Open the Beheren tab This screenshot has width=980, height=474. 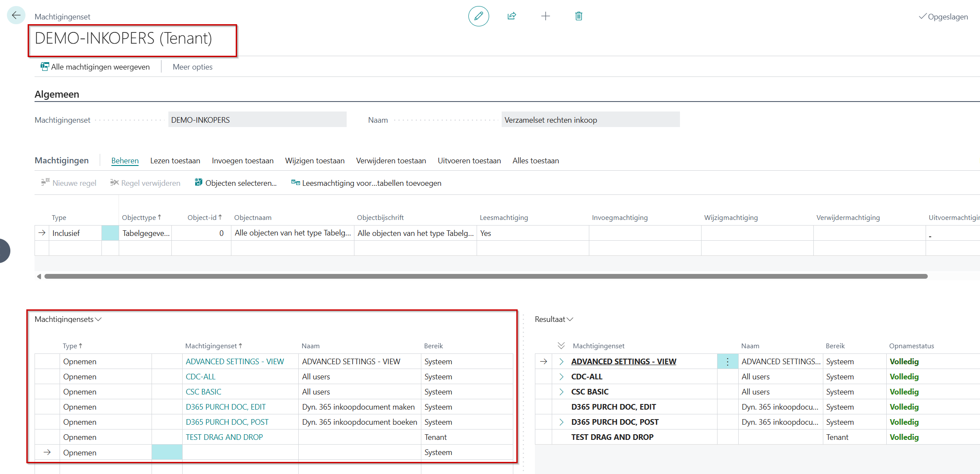click(125, 161)
